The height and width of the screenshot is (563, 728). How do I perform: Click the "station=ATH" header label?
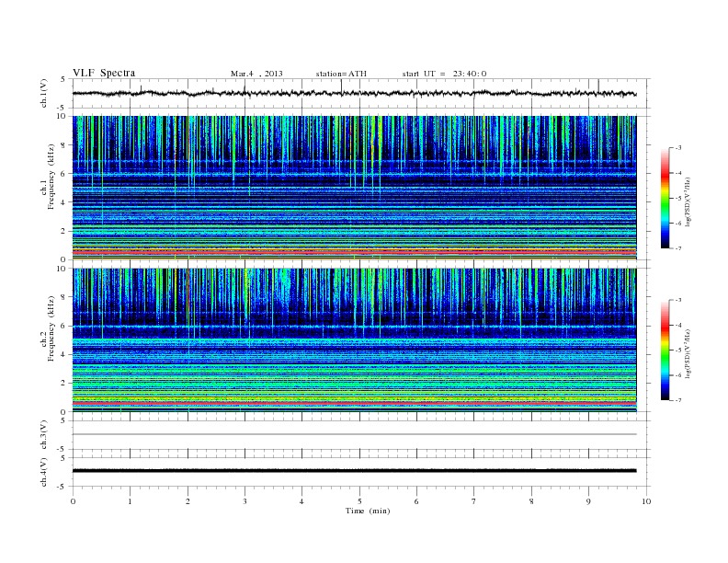[x=341, y=74]
